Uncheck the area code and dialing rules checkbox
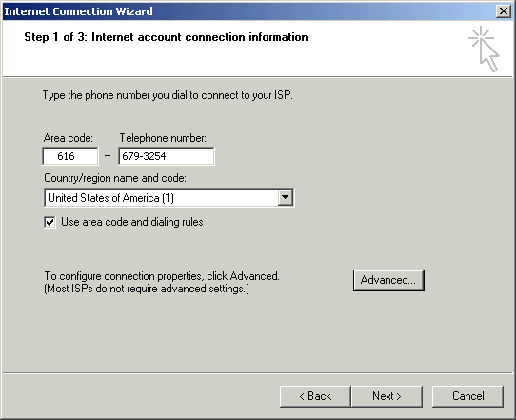This screenshot has height=420, width=516. pos(50,222)
